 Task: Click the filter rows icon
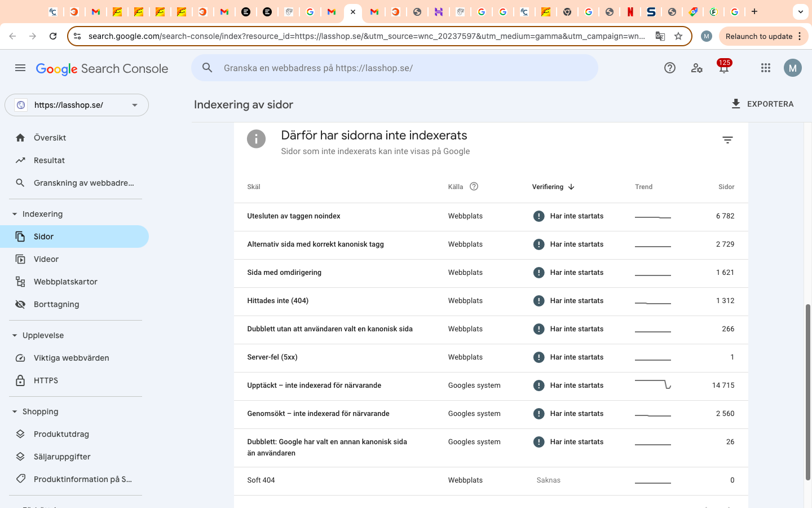[x=727, y=140]
